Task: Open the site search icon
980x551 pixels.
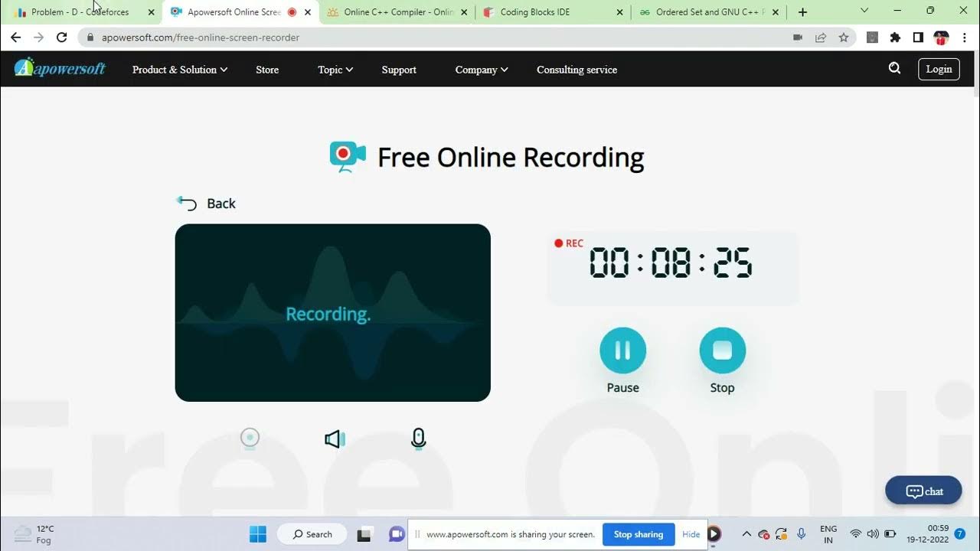Action: click(x=894, y=68)
